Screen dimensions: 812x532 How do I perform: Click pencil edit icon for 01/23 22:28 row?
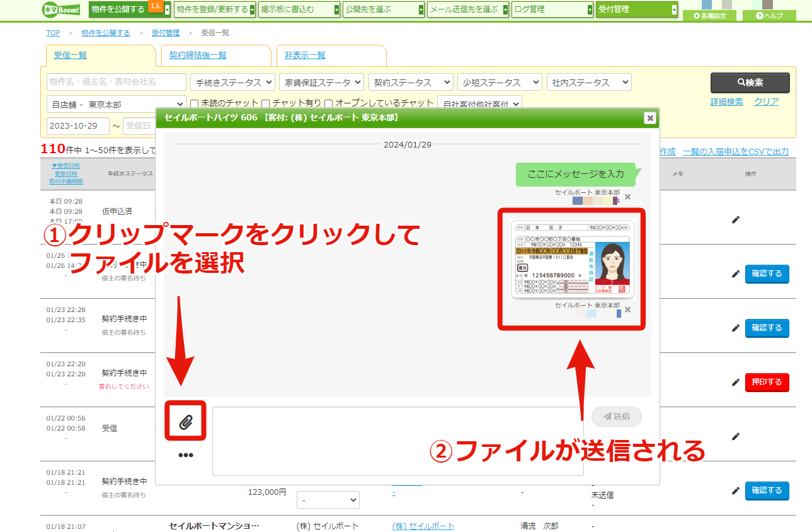point(735,328)
